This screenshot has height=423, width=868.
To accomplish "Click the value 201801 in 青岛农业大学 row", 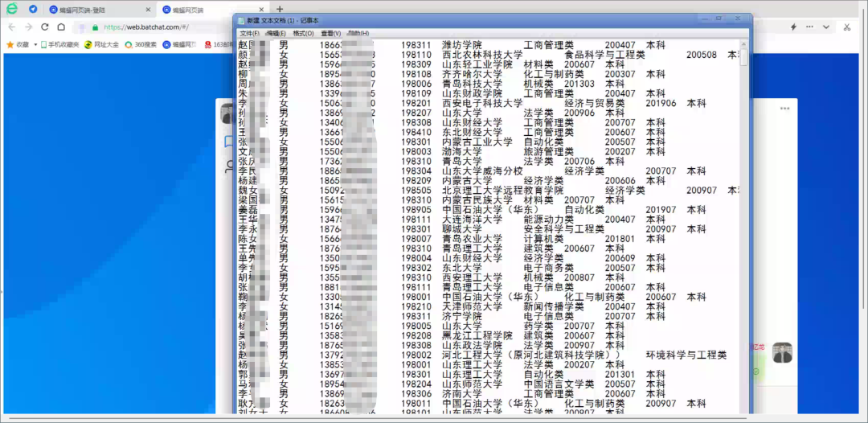I will [x=620, y=239].
